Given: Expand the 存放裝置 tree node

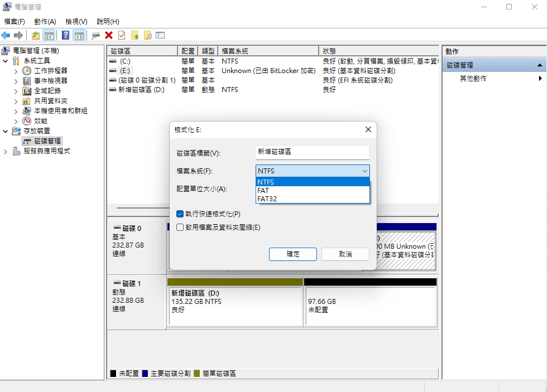Looking at the screenshot, I should pos(6,131).
